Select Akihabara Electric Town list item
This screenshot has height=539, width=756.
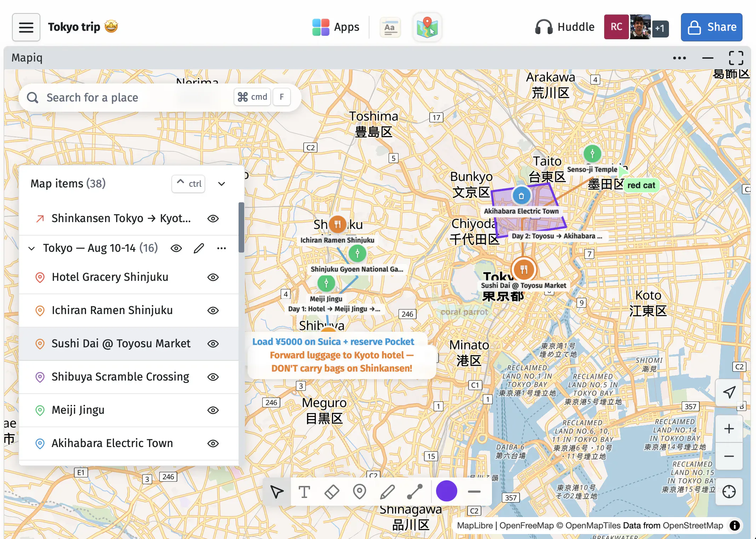pos(129,444)
